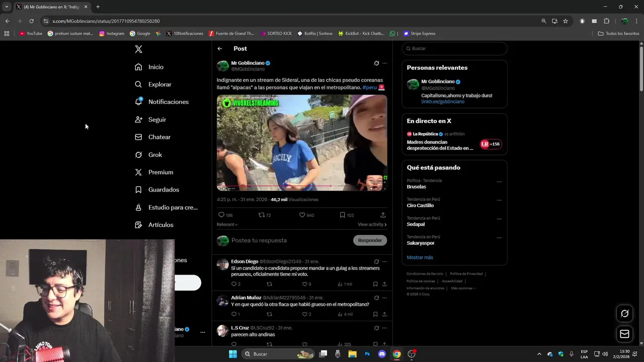The width and height of the screenshot is (644, 362).
Task: Click Grok icon on Adrian Muñoz's reply
Action: pos(376,298)
